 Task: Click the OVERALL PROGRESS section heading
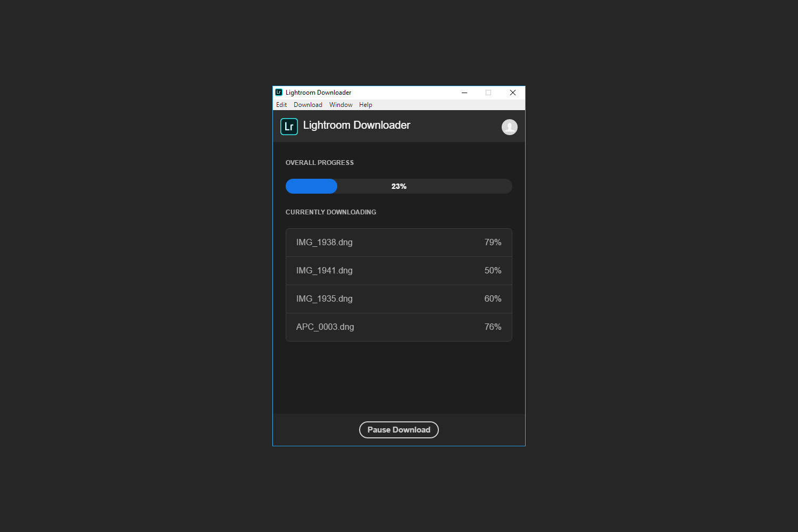tap(320, 162)
